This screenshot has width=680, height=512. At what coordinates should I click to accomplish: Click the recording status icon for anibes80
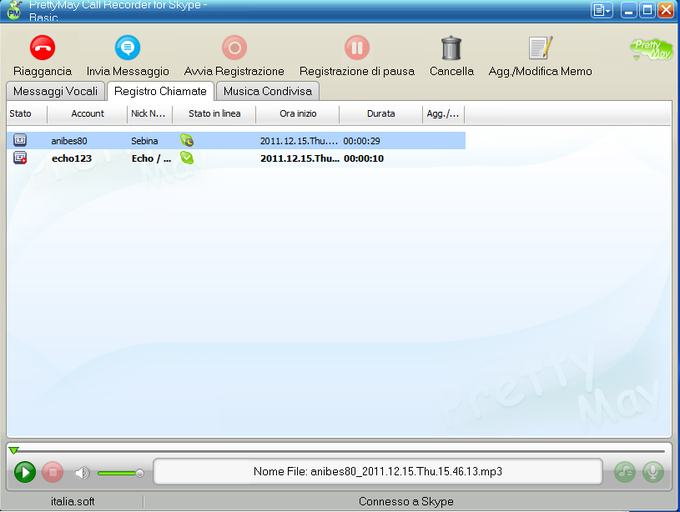[x=20, y=140]
